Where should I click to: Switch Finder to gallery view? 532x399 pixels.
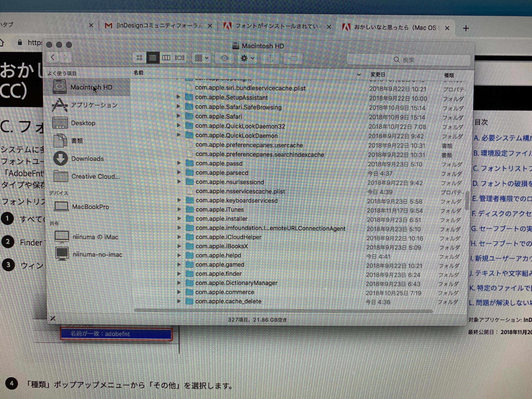(179, 58)
